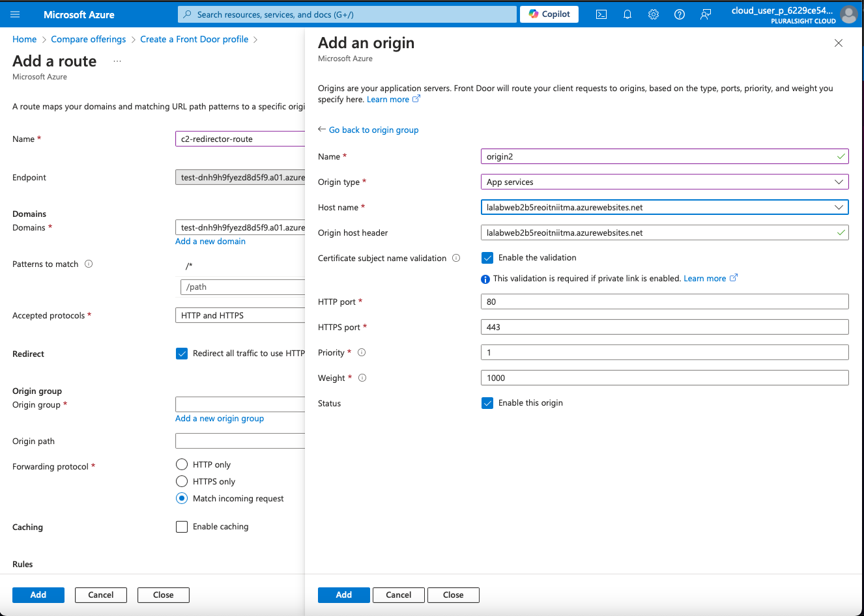The width and height of the screenshot is (864, 616).
Task: Click Close in Add a route pane
Action: click(164, 595)
